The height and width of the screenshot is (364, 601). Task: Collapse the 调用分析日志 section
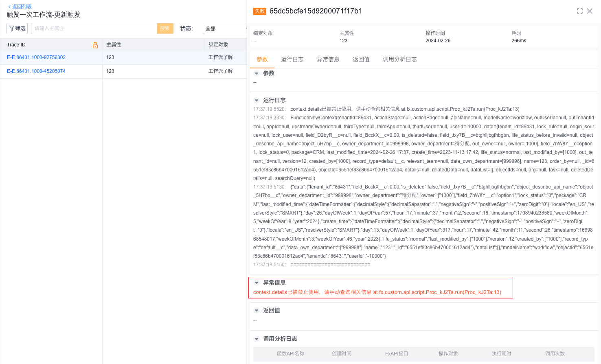pos(257,339)
